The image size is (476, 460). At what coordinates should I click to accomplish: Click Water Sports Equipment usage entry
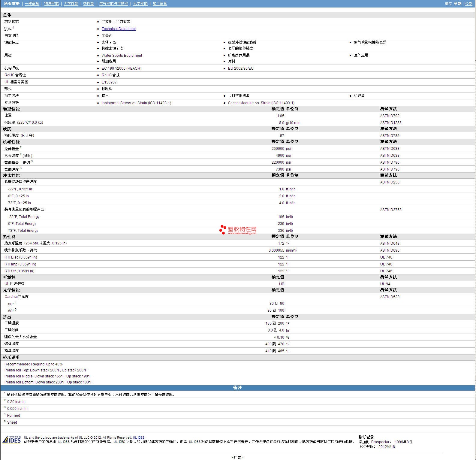click(x=122, y=56)
